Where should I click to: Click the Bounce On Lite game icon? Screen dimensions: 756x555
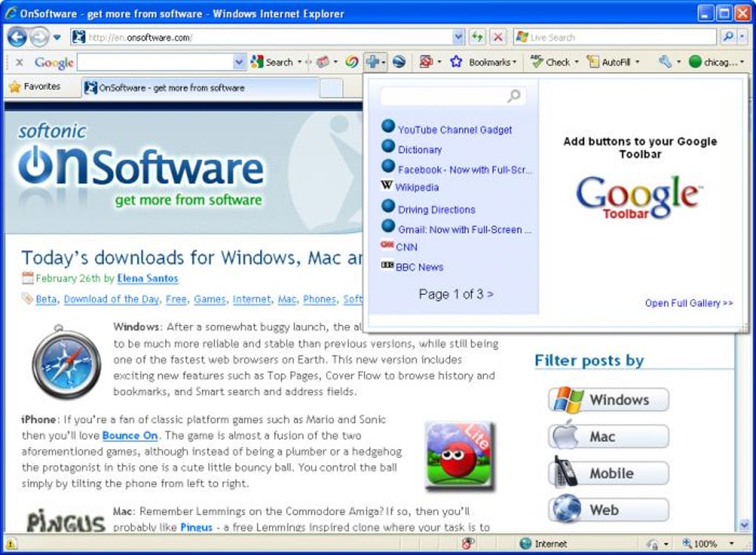pyautogui.click(x=460, y=455)
